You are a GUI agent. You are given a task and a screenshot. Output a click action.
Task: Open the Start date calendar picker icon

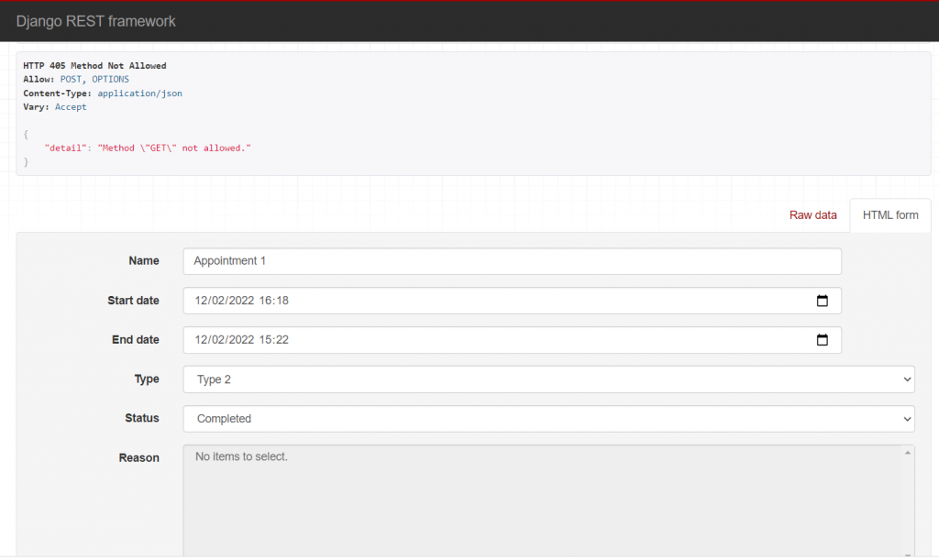click(822, 301)
